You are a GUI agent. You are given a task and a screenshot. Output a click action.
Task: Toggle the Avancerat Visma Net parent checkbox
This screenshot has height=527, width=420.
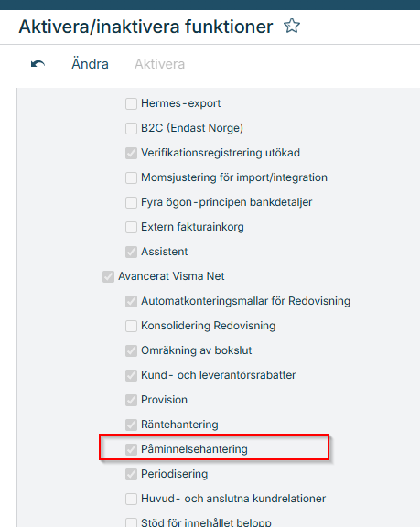[x=108, y=276]
